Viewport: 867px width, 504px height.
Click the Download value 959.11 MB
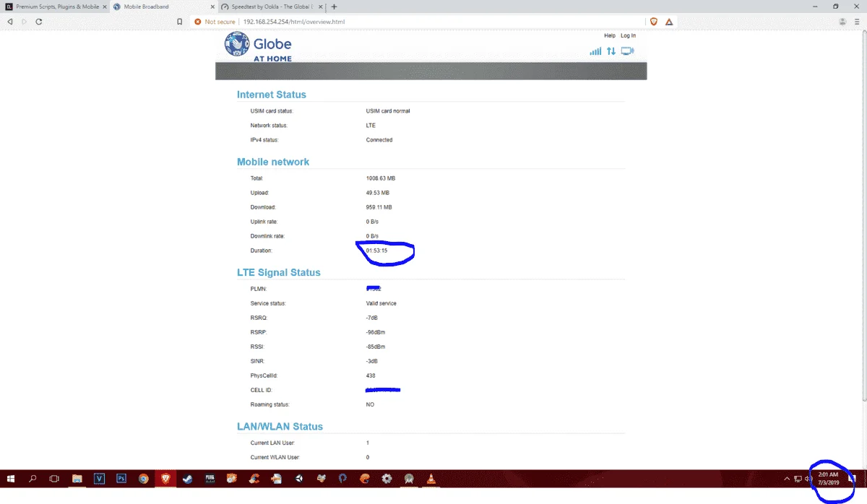click(x=379, y=207)
